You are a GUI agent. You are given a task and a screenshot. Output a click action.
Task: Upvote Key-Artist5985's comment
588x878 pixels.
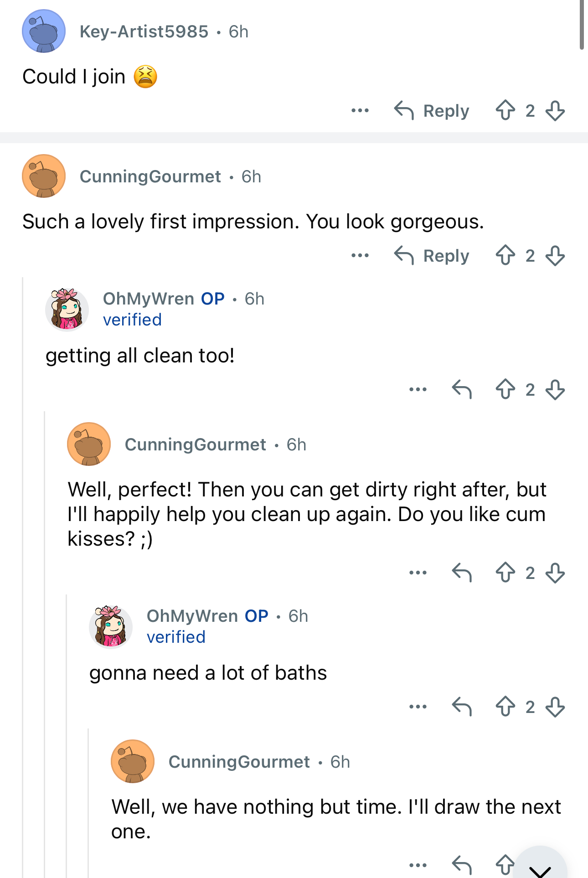point(505,110)
